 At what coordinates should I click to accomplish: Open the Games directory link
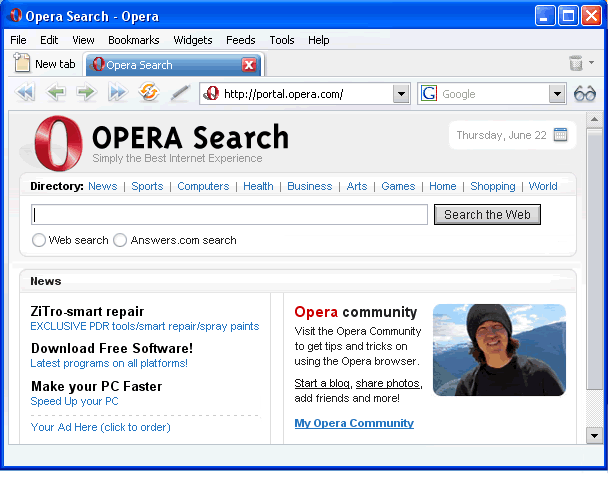(x=398, y=186)
